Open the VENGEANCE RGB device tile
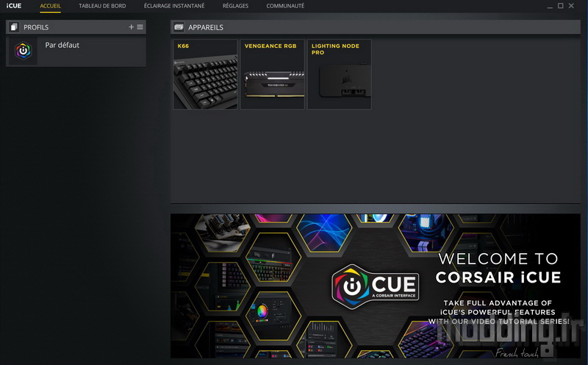 [272, 74]
